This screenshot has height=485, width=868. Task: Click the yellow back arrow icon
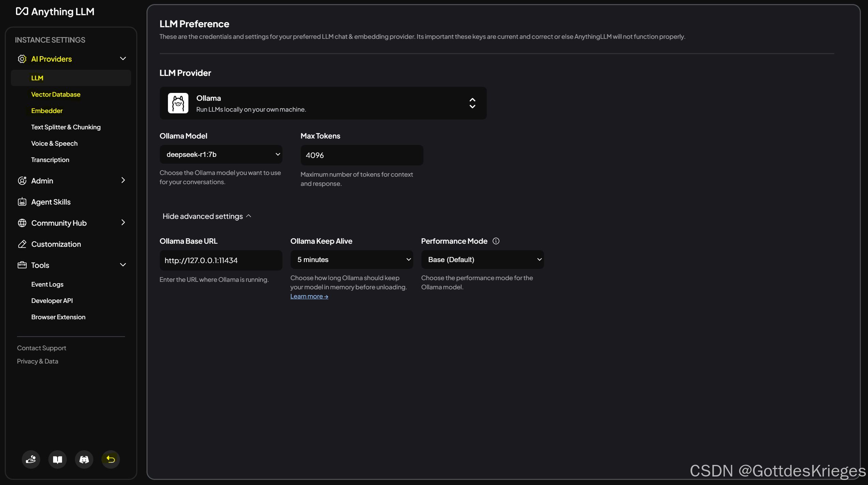[111, 459]
